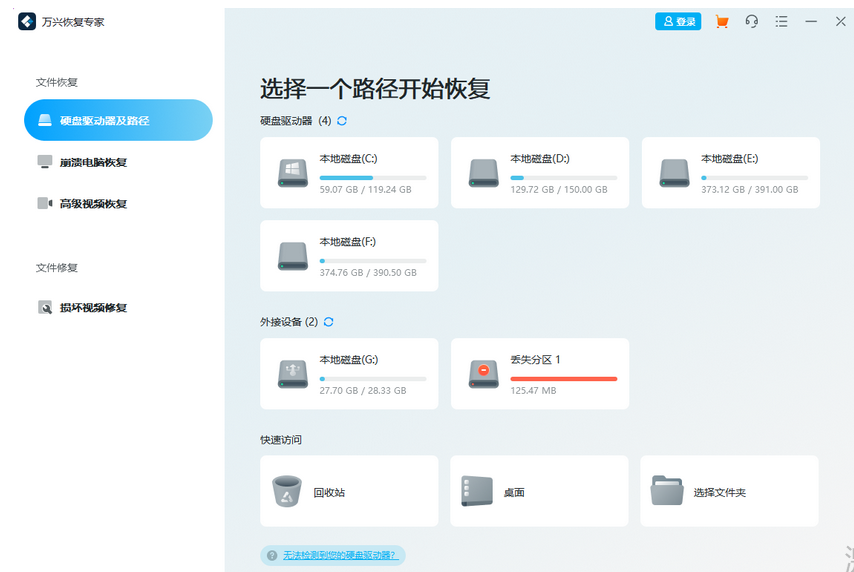Click the E: drive usage bar
The width and height of the screenshot is (854, 572).
click(754, 178)
